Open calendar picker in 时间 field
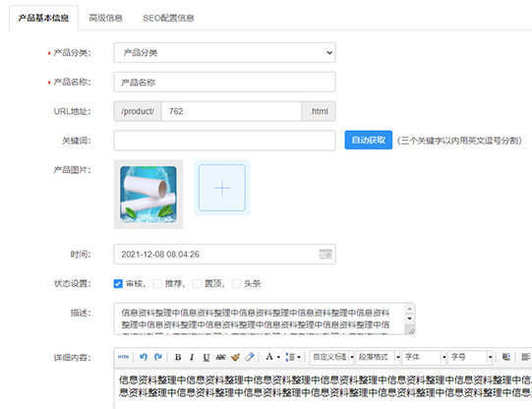Screen dimensions: 532x409 point(325,254)
